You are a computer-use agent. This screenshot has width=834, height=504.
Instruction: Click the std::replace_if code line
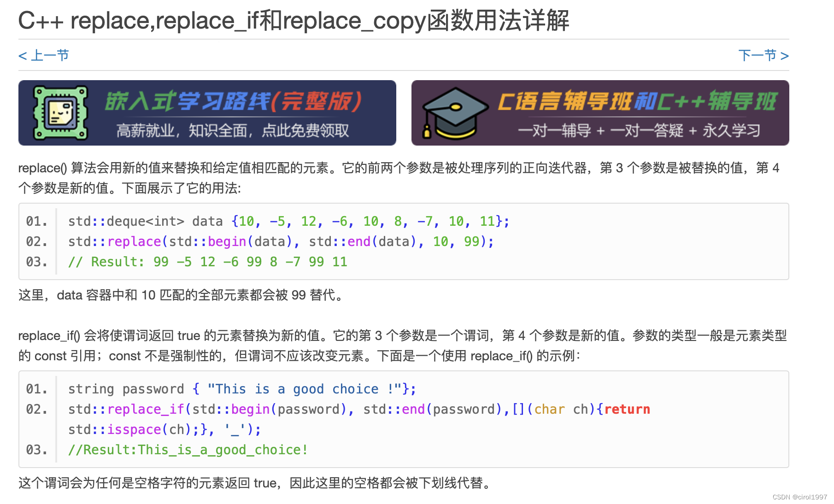point(359,410)
